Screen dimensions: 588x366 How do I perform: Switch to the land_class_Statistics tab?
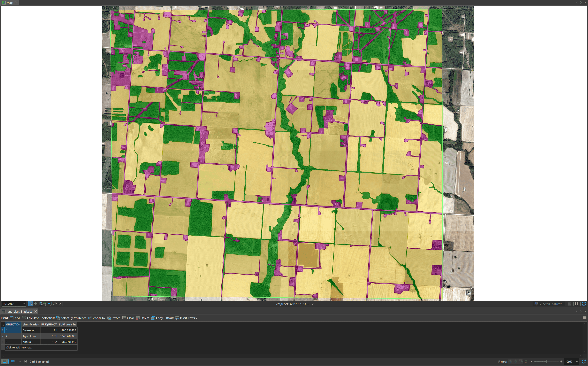click(19, 311)
